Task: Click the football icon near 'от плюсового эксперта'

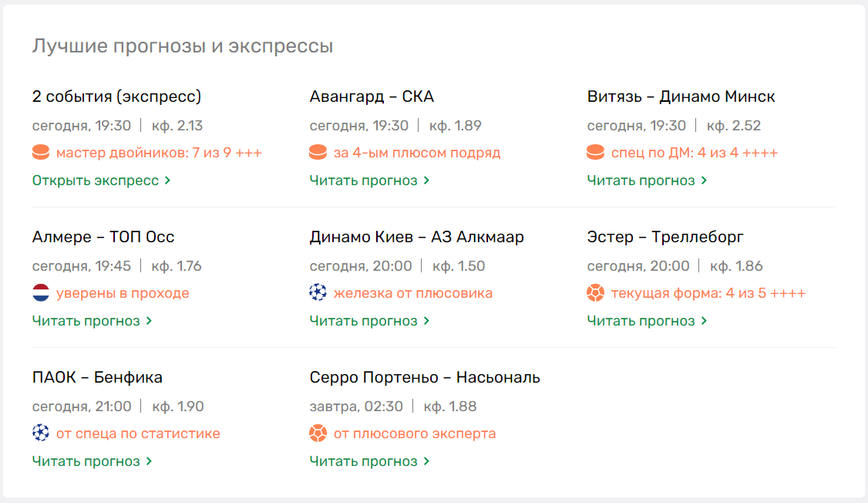Action: (x=318, y=433)
